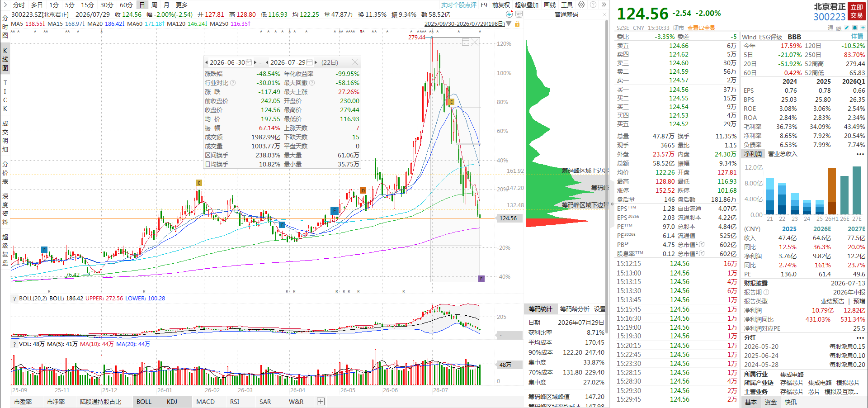Click the red 立即交易 button
Viewport: 868px width, 408px height.
857,11
